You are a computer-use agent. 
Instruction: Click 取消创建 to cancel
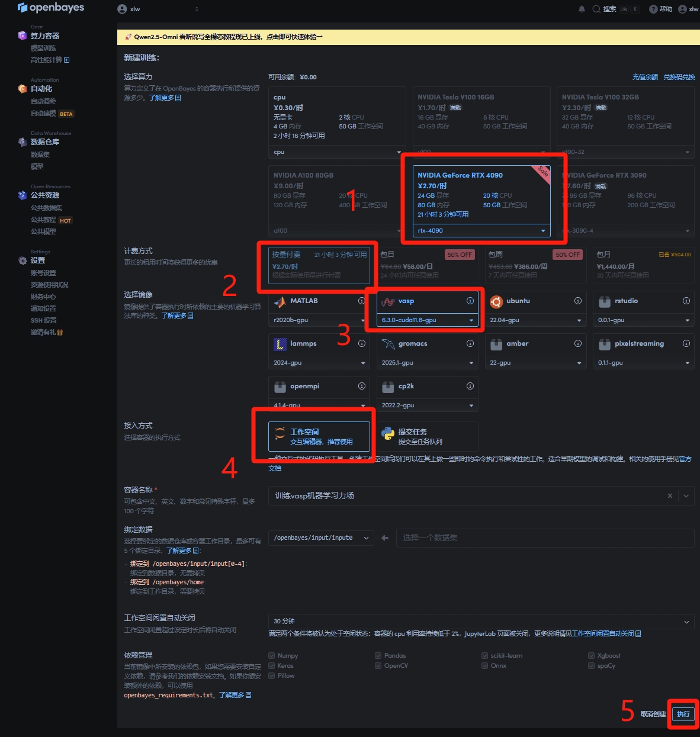[x=653, y=714]
